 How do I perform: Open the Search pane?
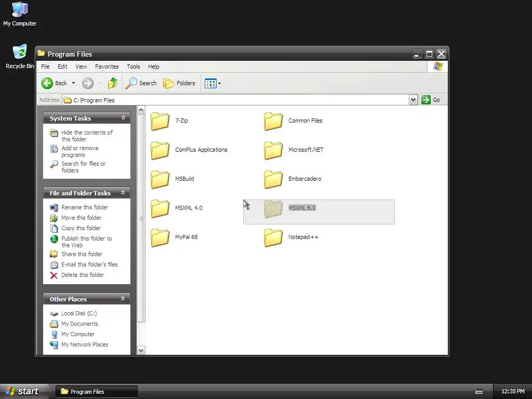coord(141,83)
